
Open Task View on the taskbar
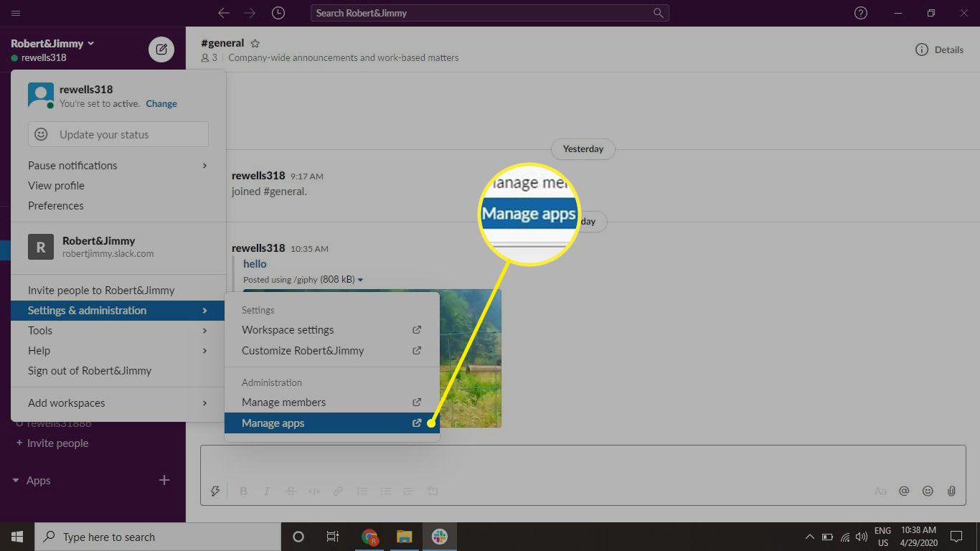(333, 537)
